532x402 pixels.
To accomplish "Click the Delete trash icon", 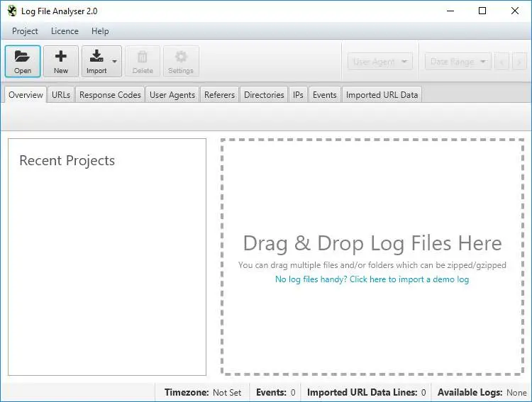I will coord(143,57).
